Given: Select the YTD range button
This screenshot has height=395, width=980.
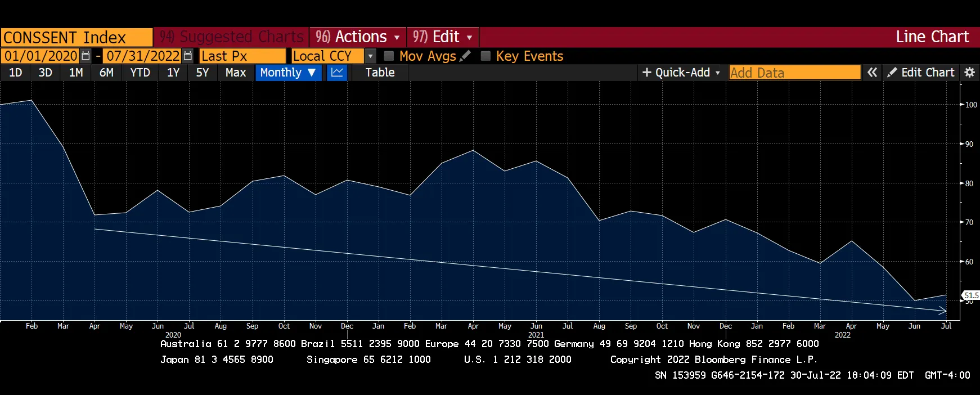Looking at the screenshot, I should pyautogui.click(x=140, y=73).
